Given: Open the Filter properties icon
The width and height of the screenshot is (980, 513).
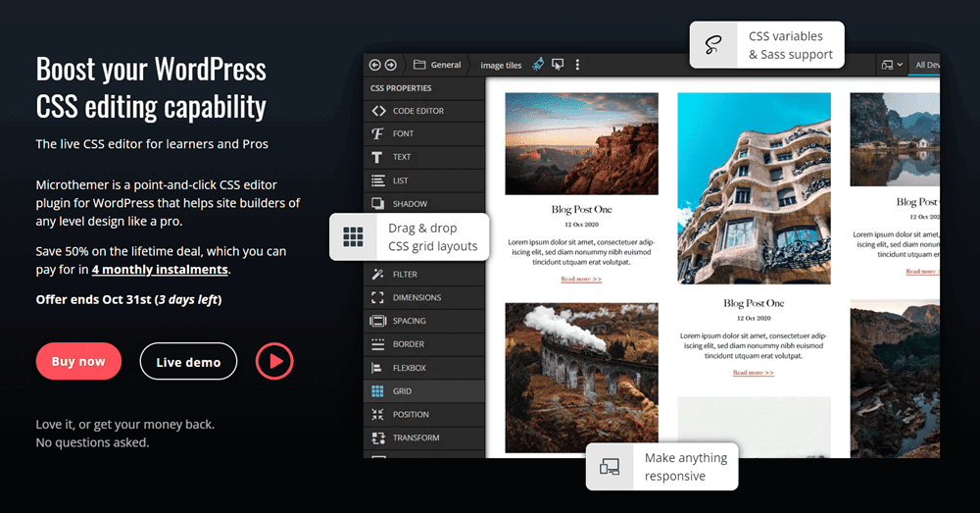Looking at the screenshot, I should pyautogui.click(x=377, y=274).
